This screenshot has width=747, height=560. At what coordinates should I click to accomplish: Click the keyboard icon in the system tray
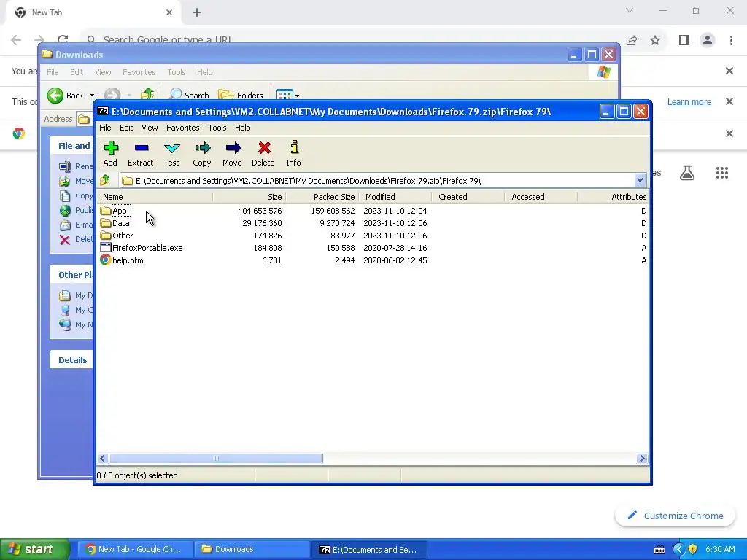click(659, 550)
